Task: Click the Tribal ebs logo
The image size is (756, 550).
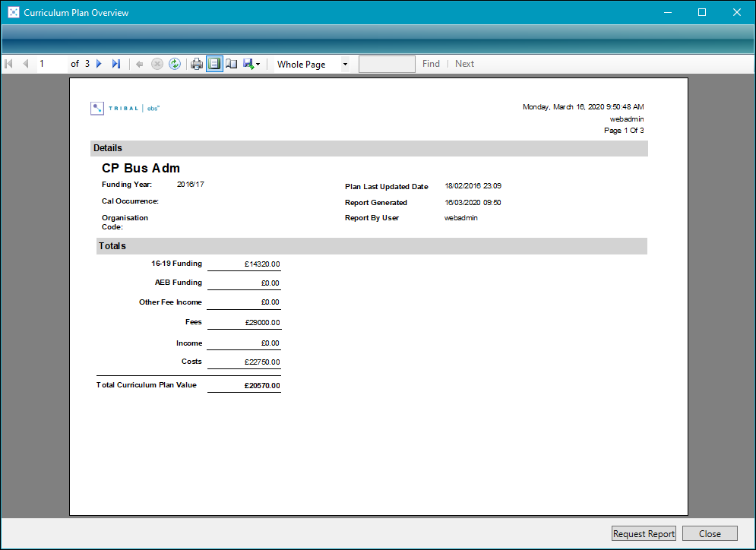Action: click(125, 108)
